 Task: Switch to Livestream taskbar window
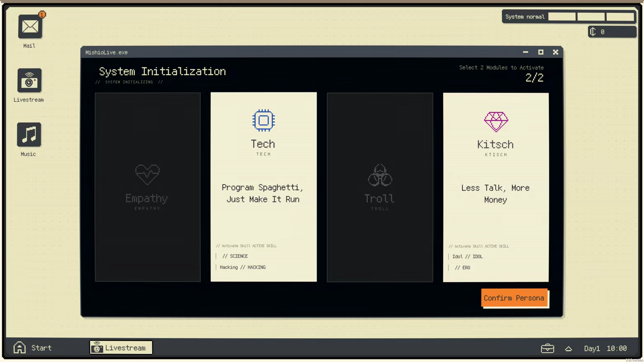tap(121, 348)
